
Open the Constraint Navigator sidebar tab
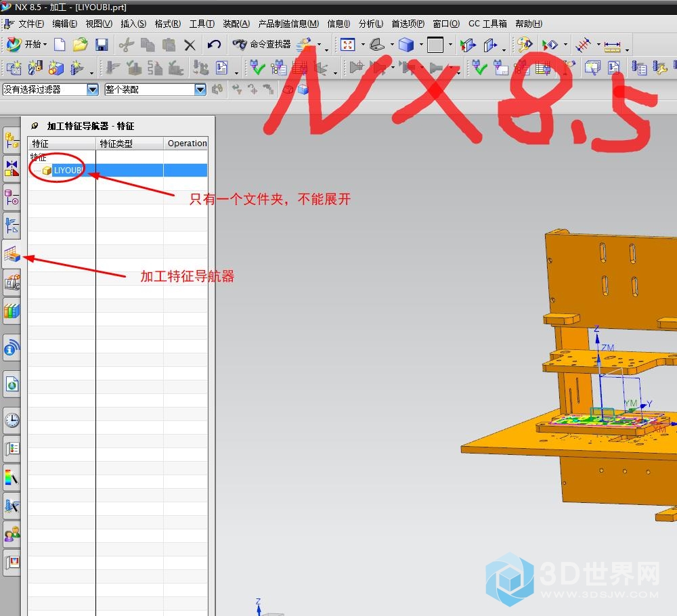(12, 169)
